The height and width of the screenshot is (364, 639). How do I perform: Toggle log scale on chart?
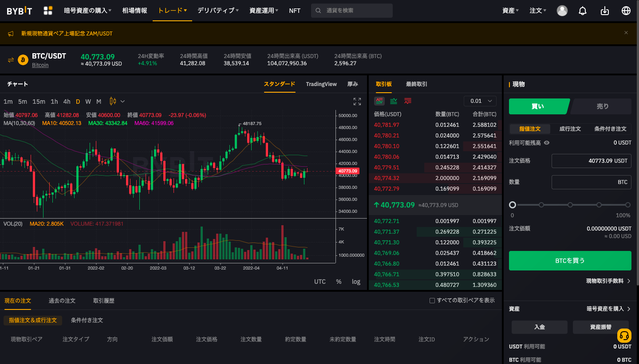(x=356, y=282)
